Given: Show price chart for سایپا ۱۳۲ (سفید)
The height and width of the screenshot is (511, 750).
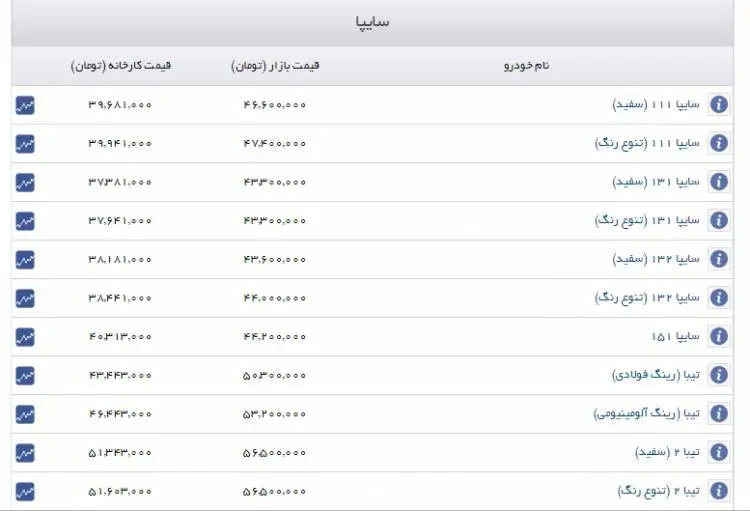Looking at the screenshot, I should (x=25, y=260).
